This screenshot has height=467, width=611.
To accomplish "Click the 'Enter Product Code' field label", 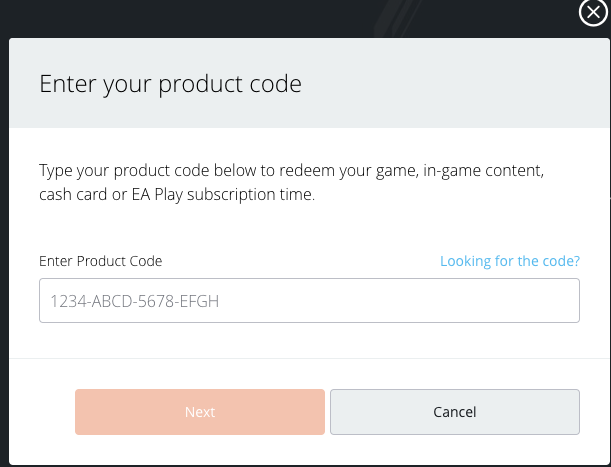I will click(x=101, y=261).
